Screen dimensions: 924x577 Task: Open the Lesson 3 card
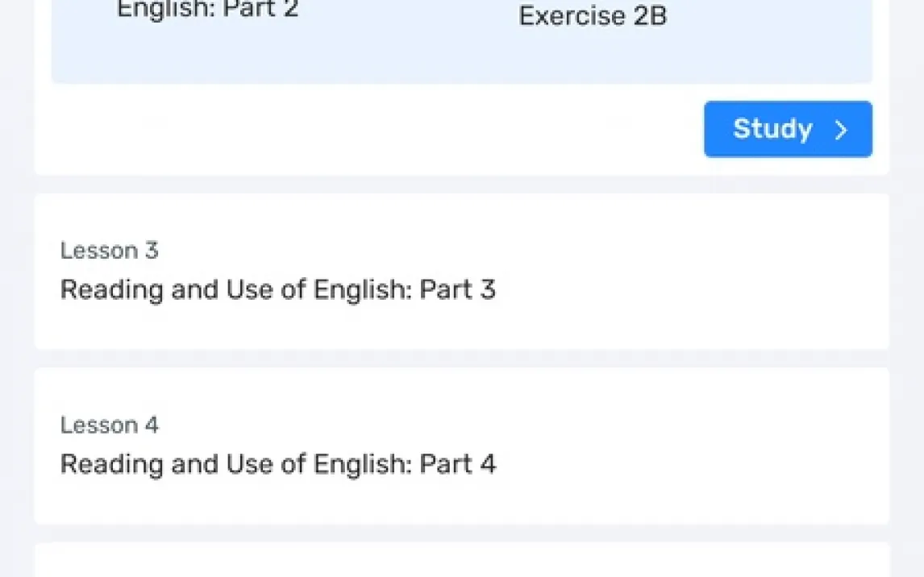461,272
